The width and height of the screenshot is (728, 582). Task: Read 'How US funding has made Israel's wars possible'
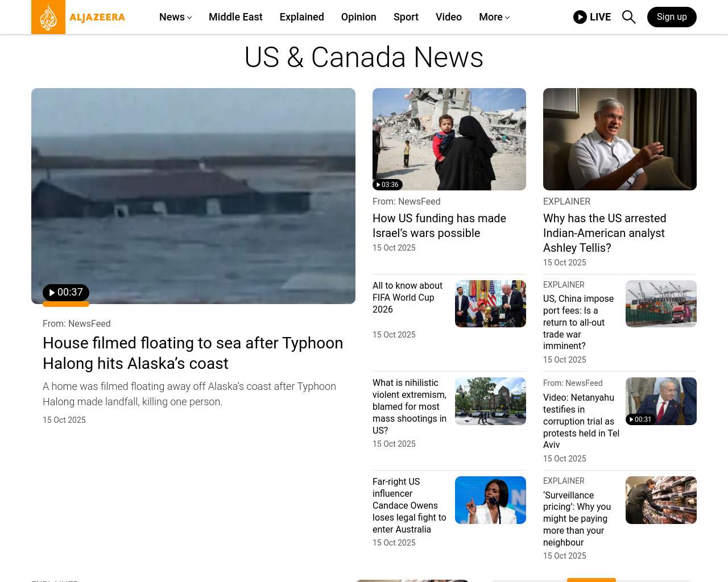point(439,226)
